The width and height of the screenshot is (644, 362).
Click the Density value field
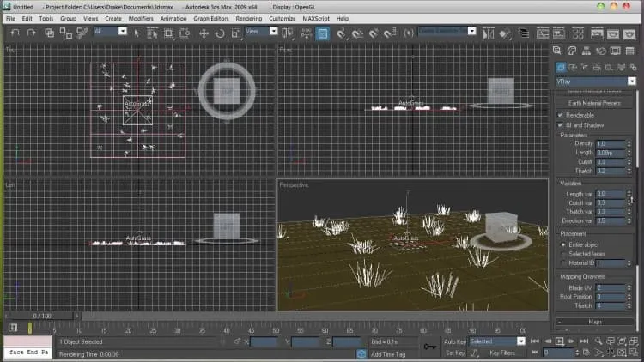click(611, 143)
